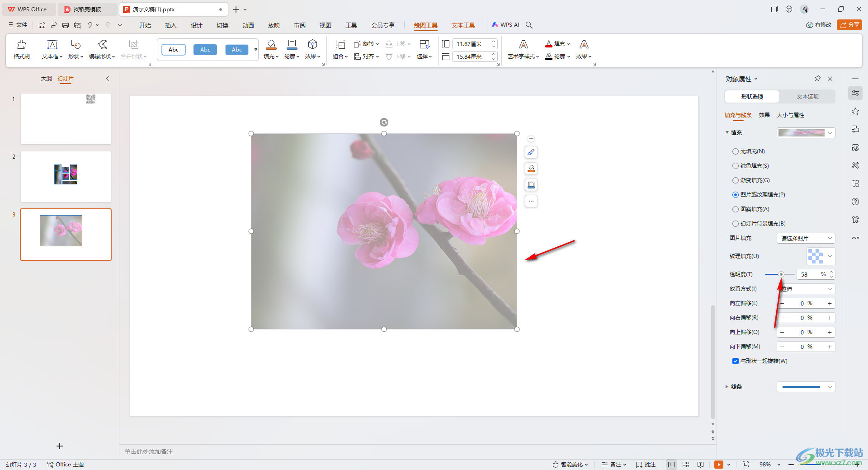The width and height of the screenshot is (868, 470).
Task: Start slideshow with the orange play icon
Action: coord(718,465)
